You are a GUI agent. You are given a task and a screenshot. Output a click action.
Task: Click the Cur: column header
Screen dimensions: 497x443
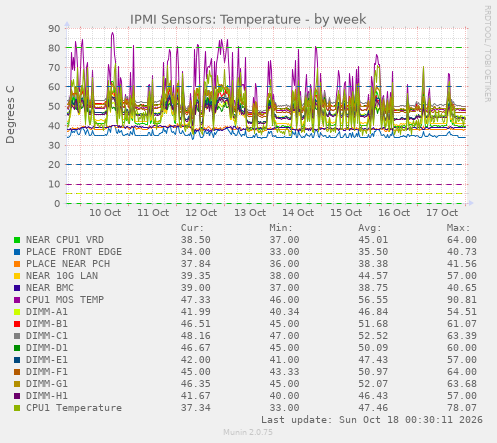click(192, 228)
